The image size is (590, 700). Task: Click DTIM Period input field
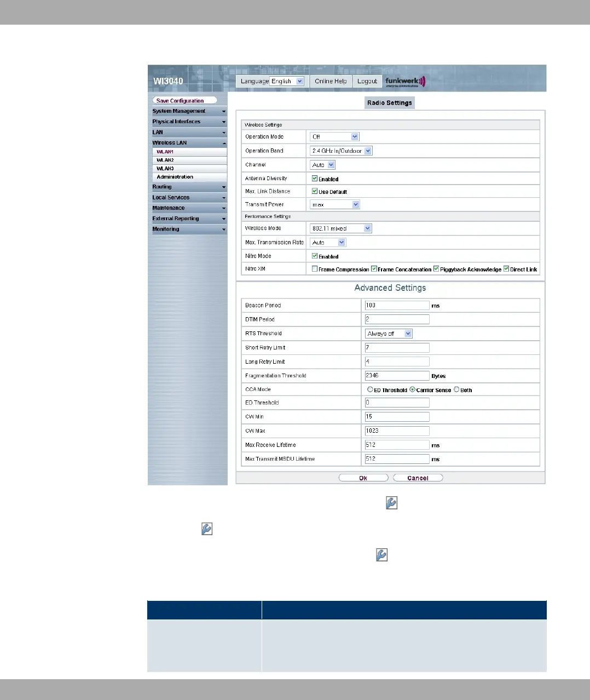point(397,319)
